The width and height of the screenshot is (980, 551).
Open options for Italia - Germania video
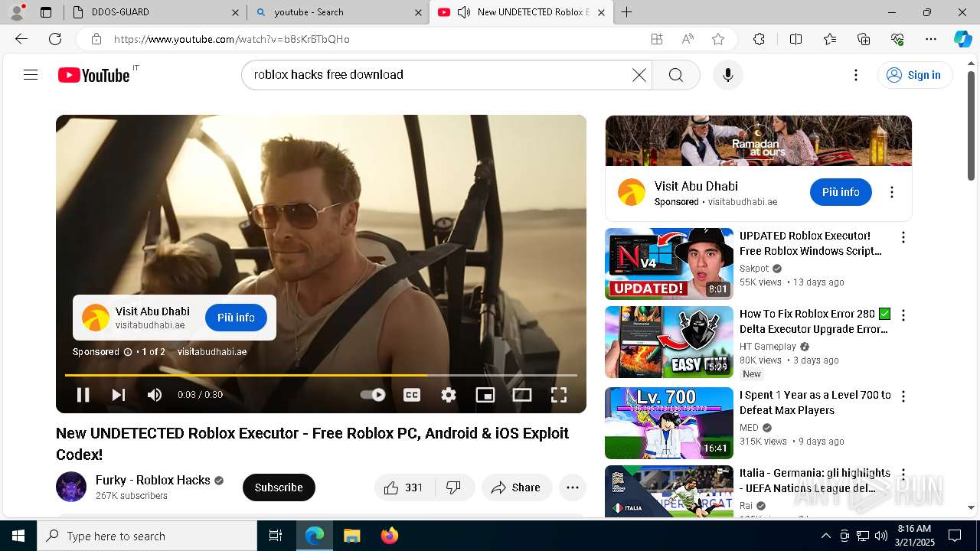click(x=903, y=474)
